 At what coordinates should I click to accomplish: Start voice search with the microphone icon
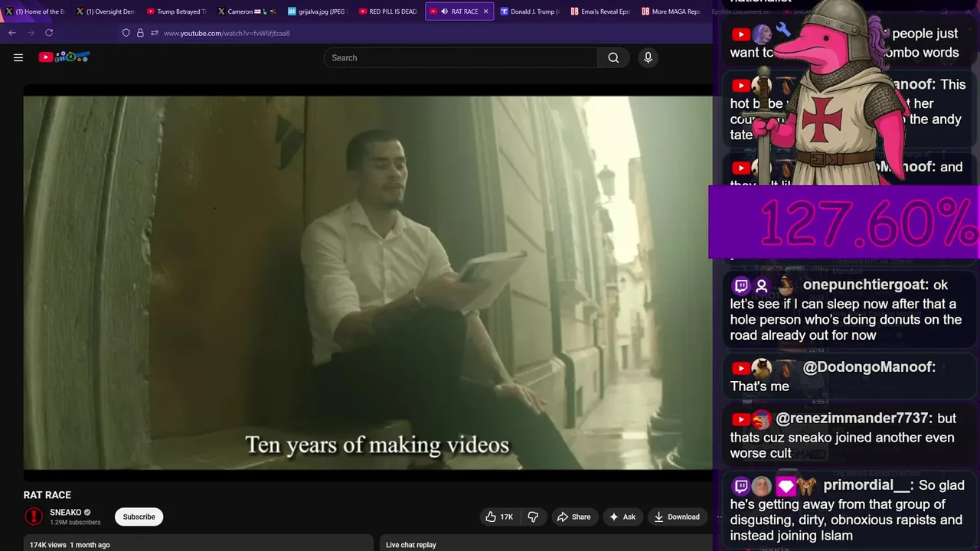pyautogui.click(x=648, y=57)
